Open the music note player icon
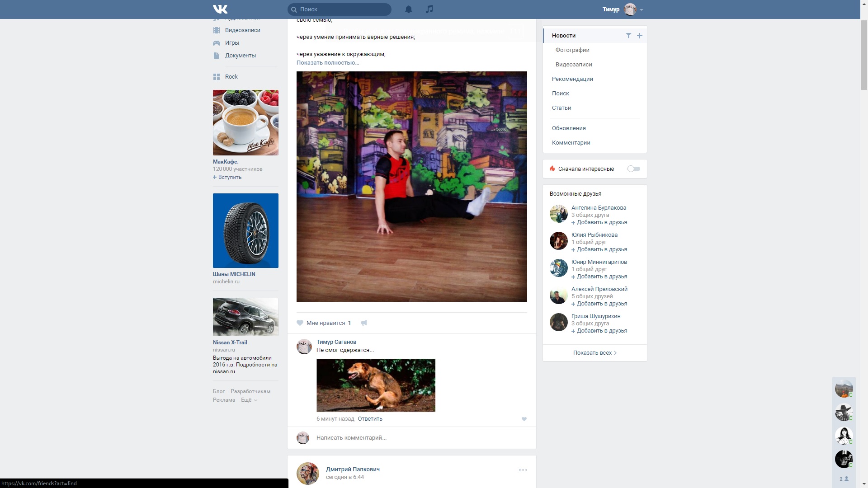 click(x=429, y=9)
